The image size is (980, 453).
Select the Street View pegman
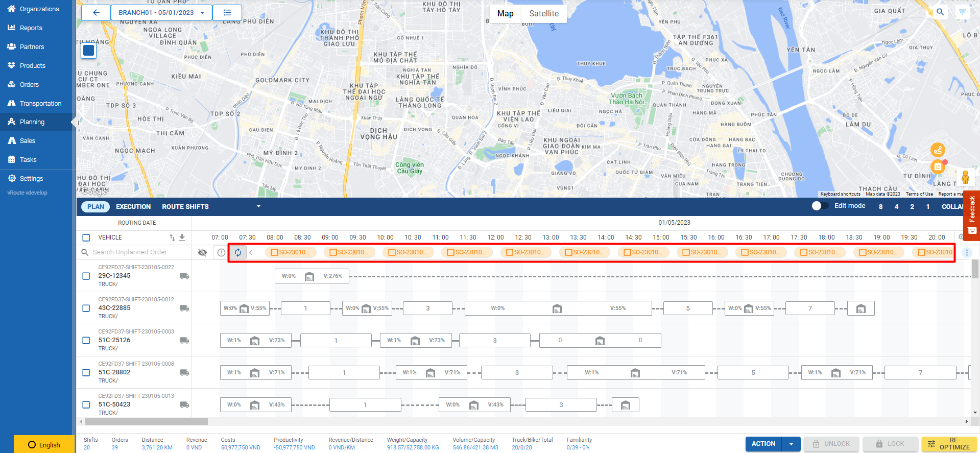(x=965, y=177)
